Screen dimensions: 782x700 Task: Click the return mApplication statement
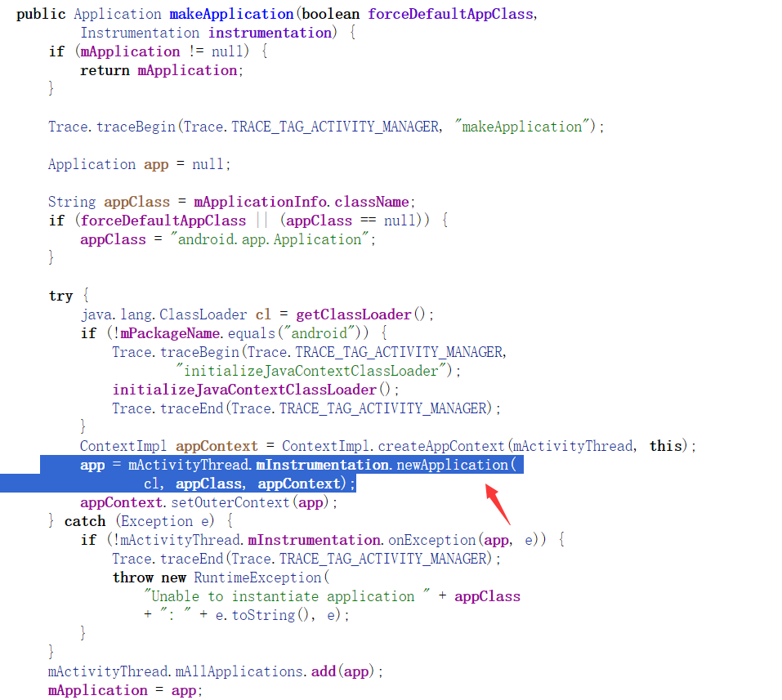pos(162,70)
